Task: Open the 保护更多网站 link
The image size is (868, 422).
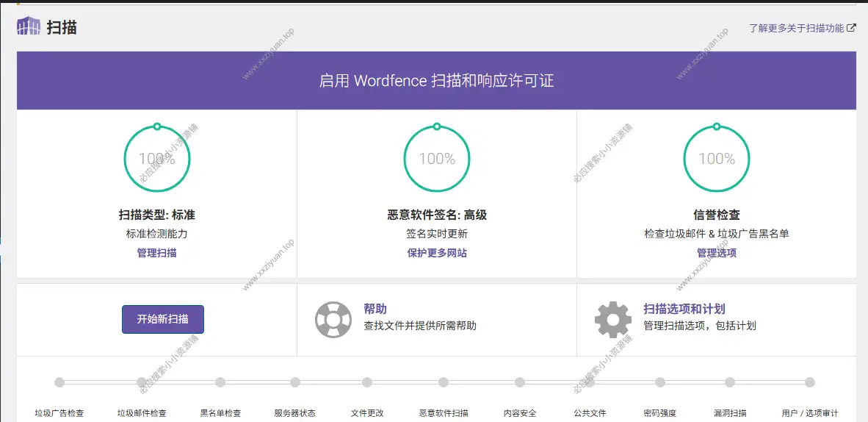Action: click(x=437, y=253)
